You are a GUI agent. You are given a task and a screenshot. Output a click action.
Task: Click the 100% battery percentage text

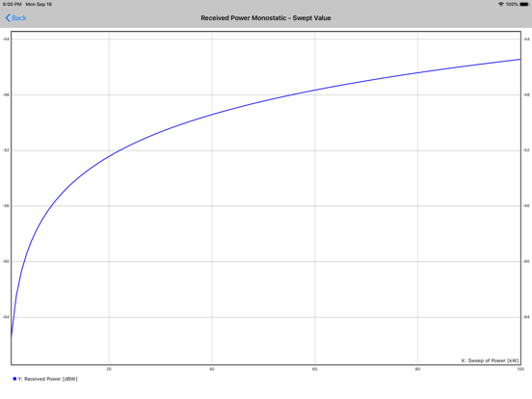pos(512,4)
